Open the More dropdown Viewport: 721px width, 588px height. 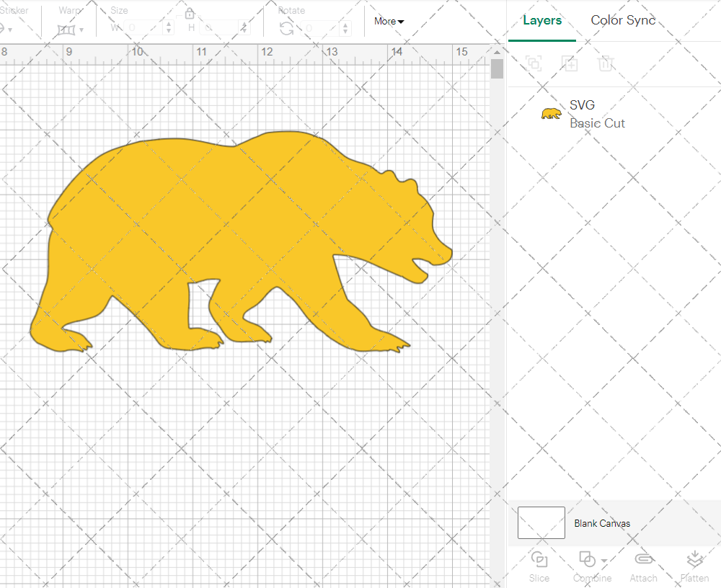coord(388,22)
